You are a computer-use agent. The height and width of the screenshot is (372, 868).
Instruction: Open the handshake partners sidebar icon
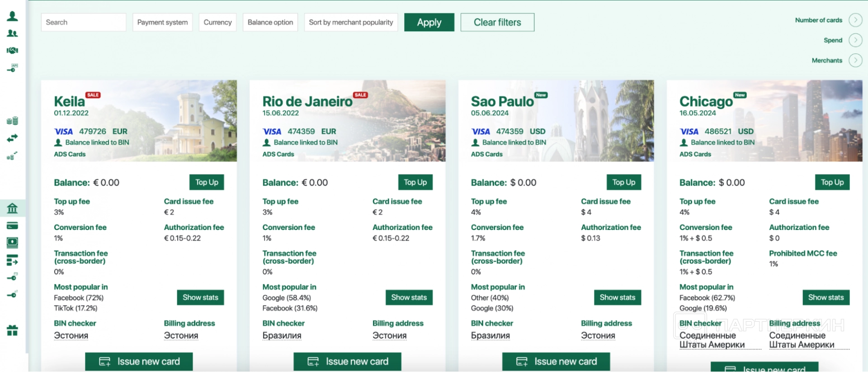[x=13, y=50]
